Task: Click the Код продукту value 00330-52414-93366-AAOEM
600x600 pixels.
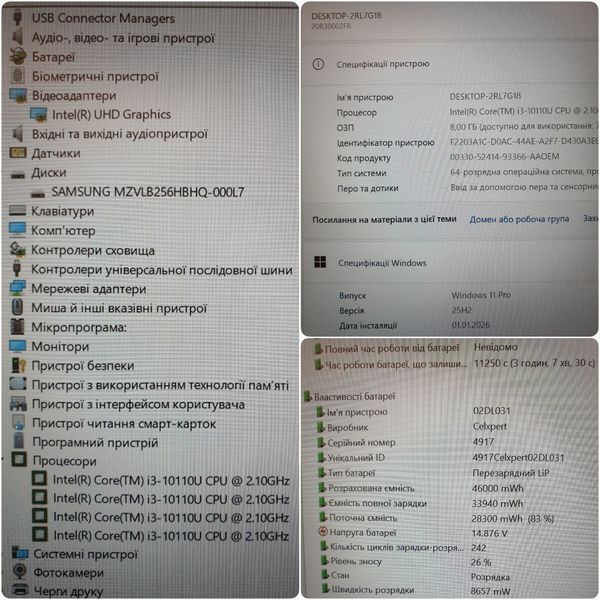Action: click(x=504, y=157)
